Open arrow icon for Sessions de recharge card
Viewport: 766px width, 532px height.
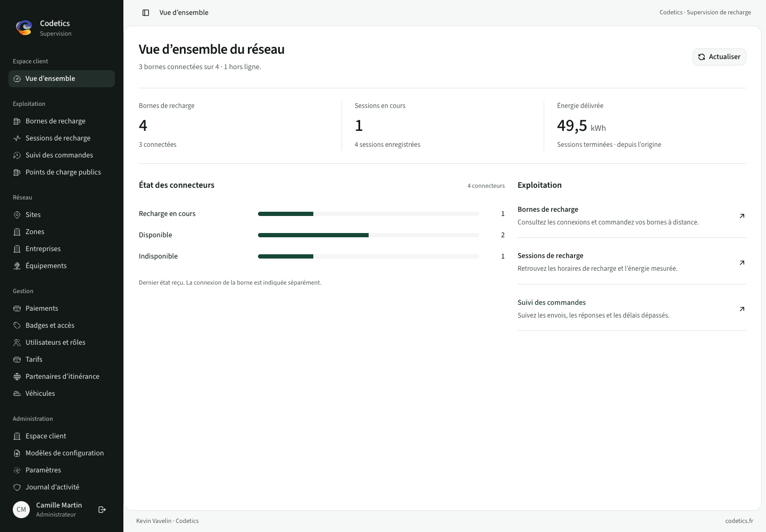pyautogui.click(x=742, y=263)
